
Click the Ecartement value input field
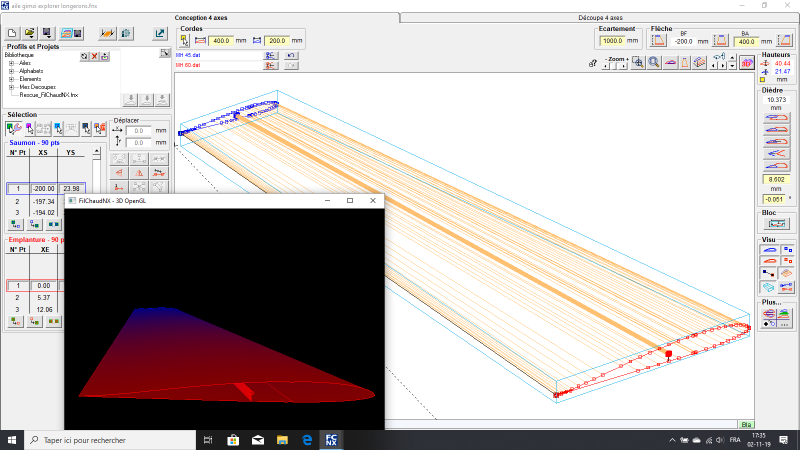[611, 41]
